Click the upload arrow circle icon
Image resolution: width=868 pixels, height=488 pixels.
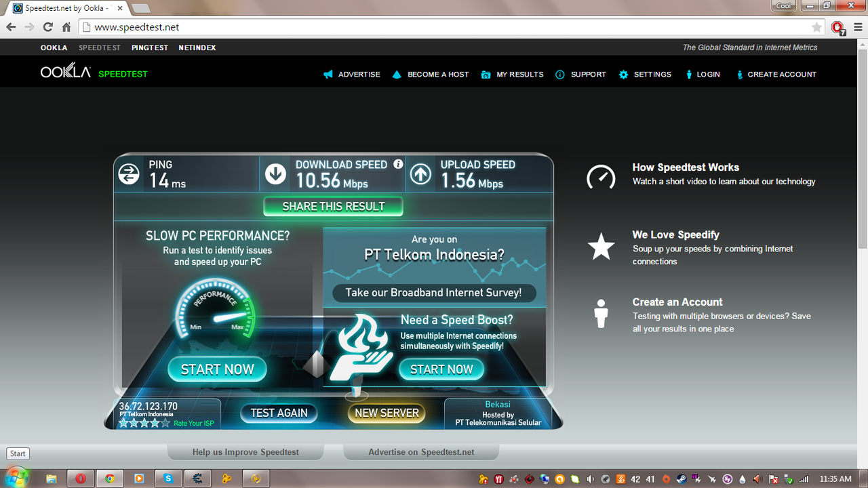point(421,174)
